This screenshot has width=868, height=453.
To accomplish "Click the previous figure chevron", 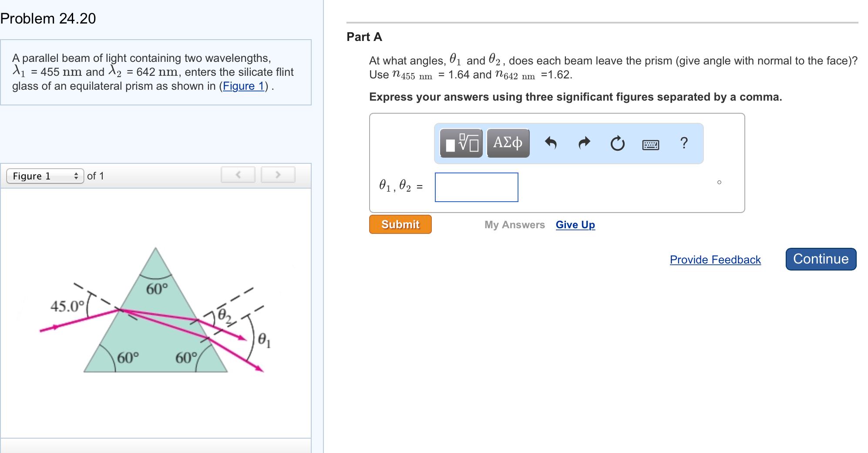I will point(238,174).
